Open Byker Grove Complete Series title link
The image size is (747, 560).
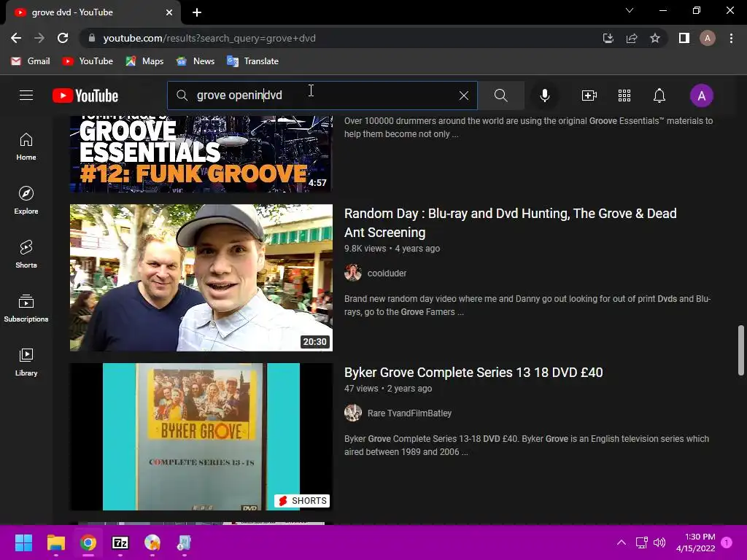[473, 373]
